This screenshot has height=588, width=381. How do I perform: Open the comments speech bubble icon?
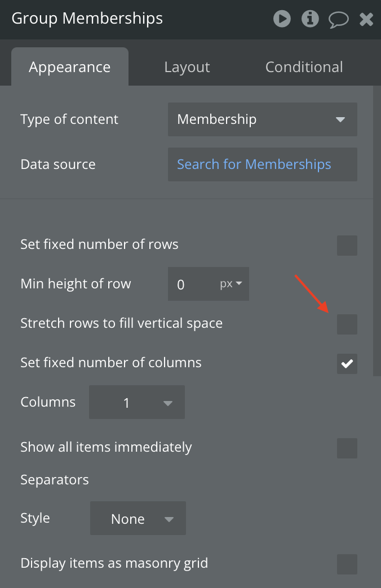338,20
